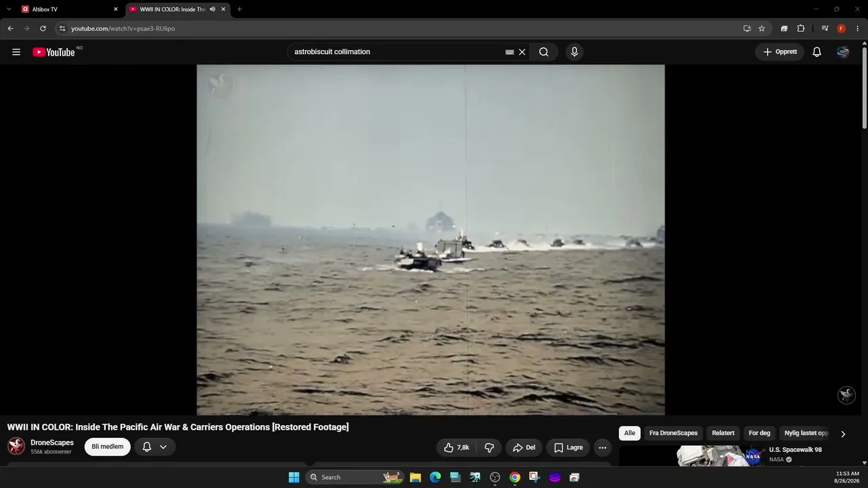Bookmark this page with the star
Viewport: 868px width, 488px height.
coord(762,28)
